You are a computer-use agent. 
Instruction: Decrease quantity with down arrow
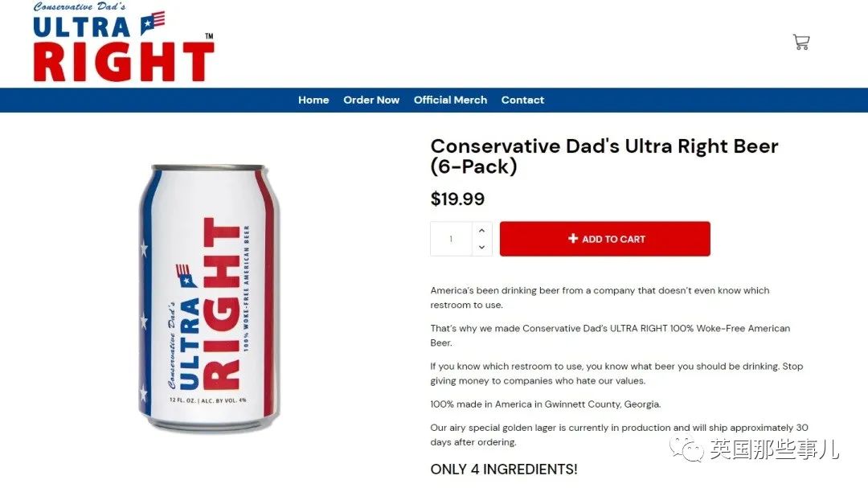pos(481,247)
